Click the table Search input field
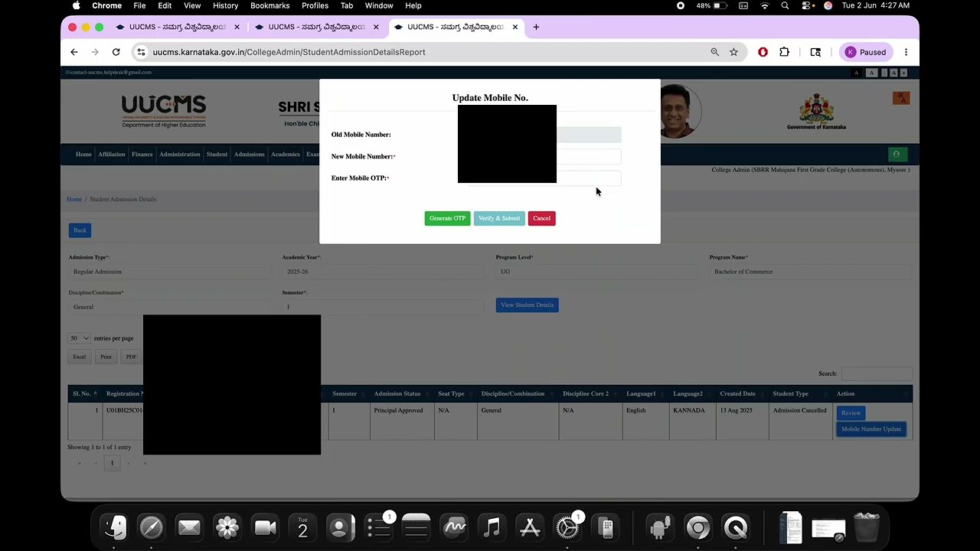The height and width of the screenshot is (551, 980). [x=876, y=374]
